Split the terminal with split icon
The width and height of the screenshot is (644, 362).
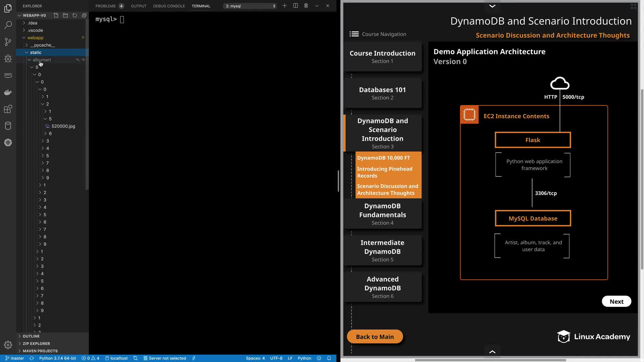click(x=296, y=6)
